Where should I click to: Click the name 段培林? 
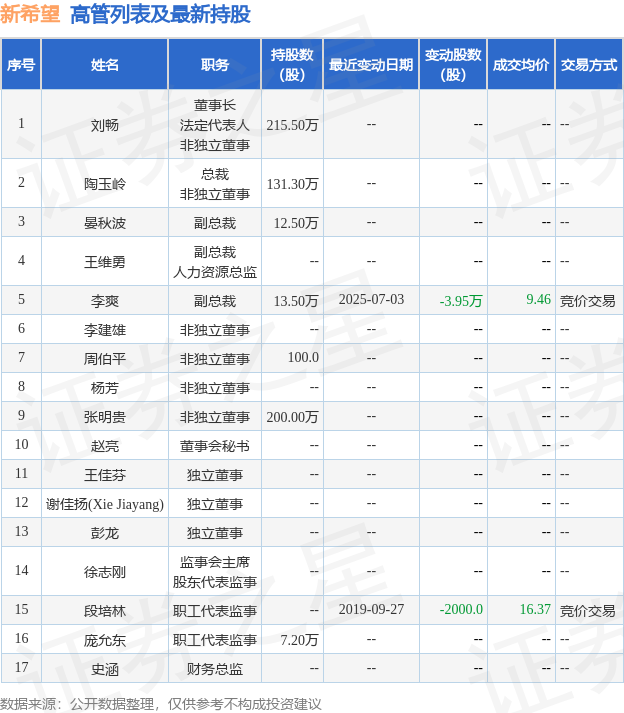click(x=105, y=611)
